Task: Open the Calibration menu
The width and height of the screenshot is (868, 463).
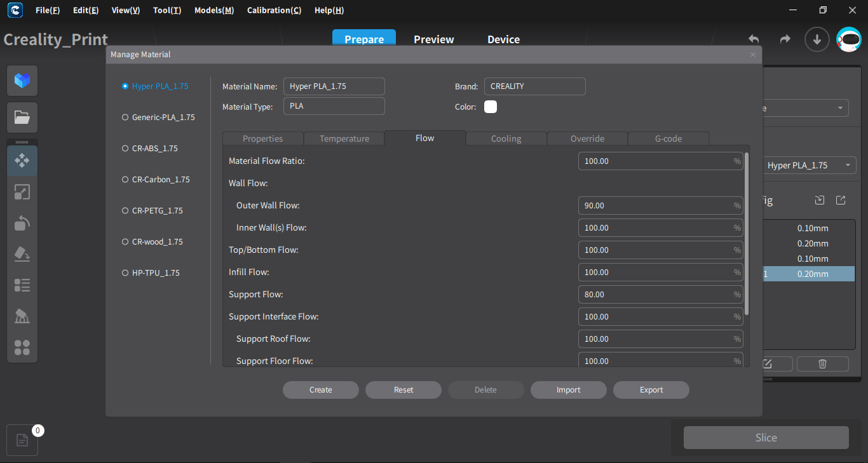Action: [274, 10]
